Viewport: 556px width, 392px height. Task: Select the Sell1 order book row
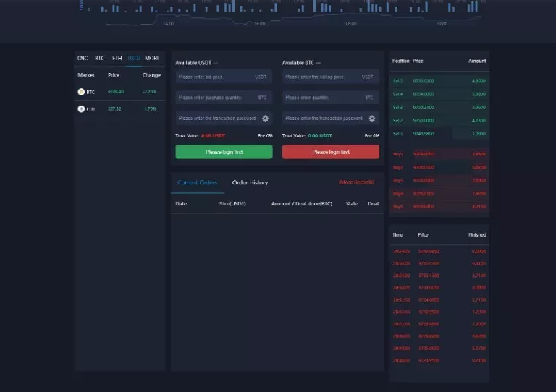point(439,133)
